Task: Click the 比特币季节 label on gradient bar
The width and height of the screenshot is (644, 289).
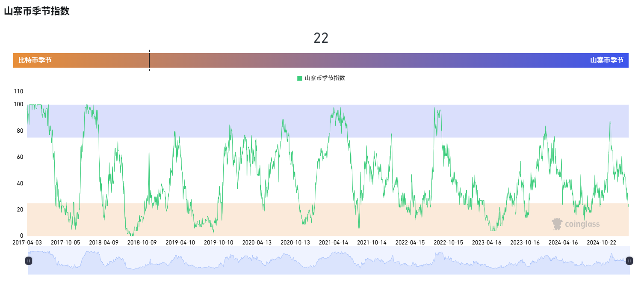Action: click(35, 60)
